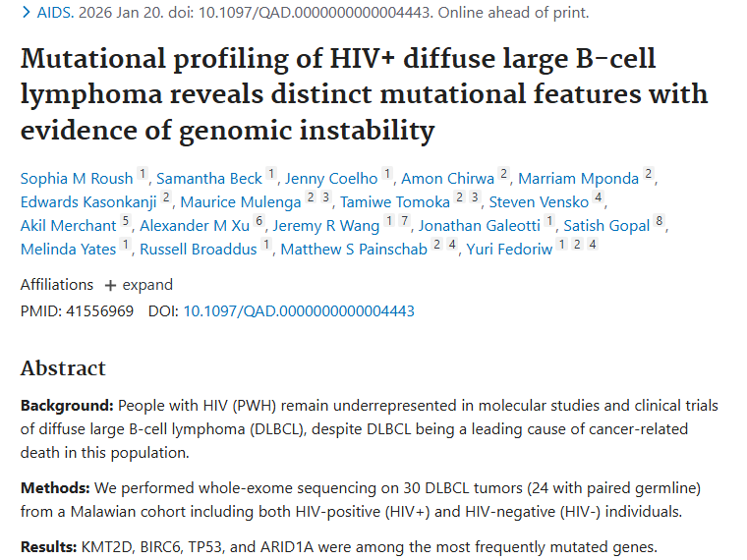Click affiliation superscript 5 beside Akil Merchant
This screenshot has height=560, width=747.
(125, 223)
